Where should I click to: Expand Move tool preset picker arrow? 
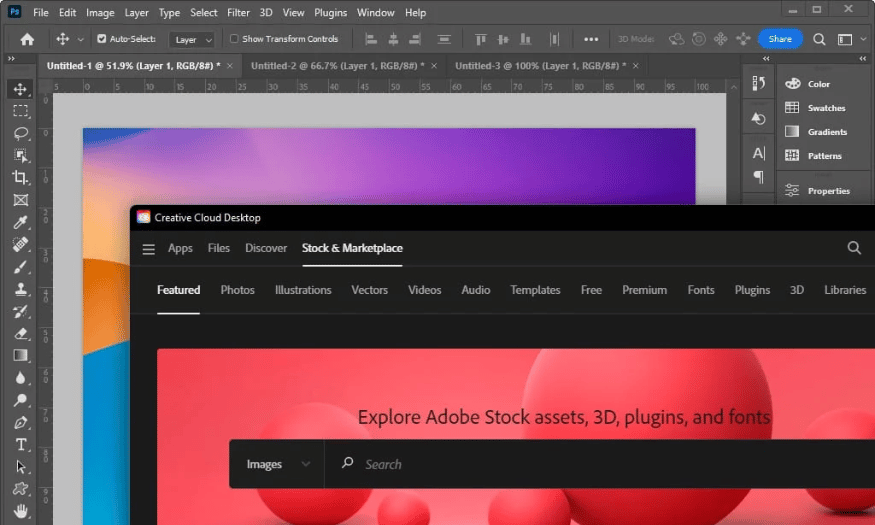(x=80, y=40)
